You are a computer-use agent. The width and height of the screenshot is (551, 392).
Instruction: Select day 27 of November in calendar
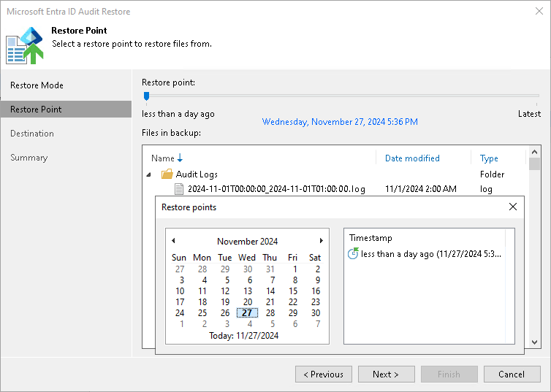click(x=247, y=312)
